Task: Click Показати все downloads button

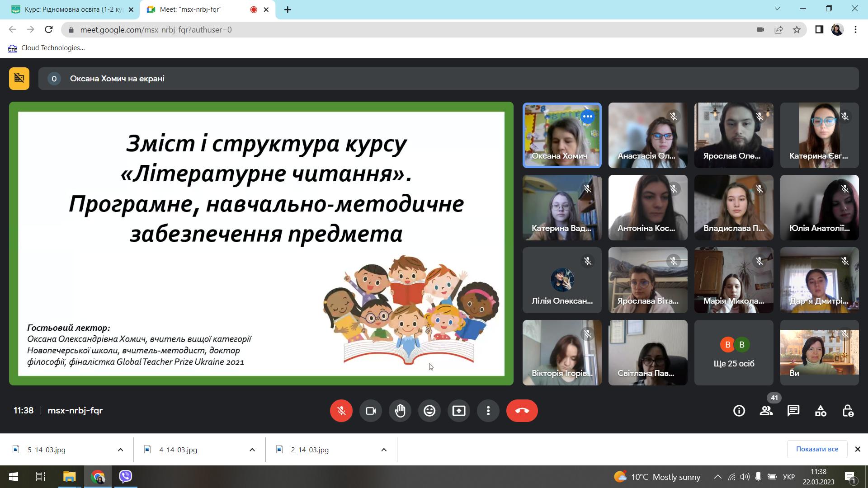Action: [x=817, y=449]
